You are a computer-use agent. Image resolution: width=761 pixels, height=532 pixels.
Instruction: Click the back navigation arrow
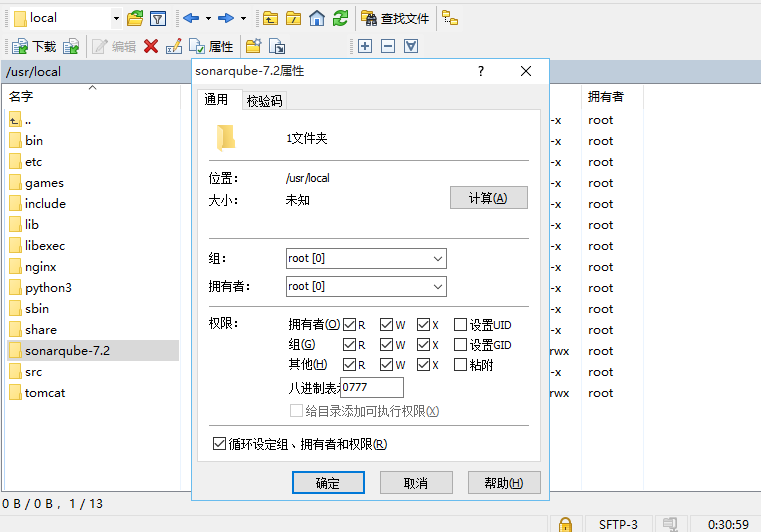(191, 18)
